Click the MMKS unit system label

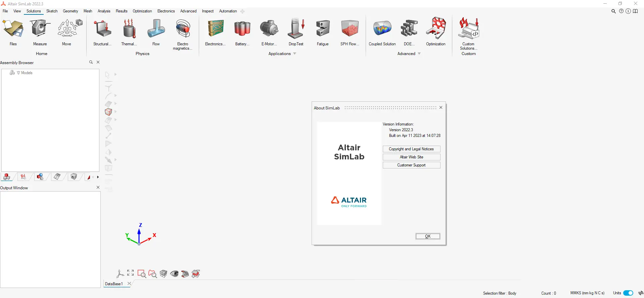click(587, 293)
